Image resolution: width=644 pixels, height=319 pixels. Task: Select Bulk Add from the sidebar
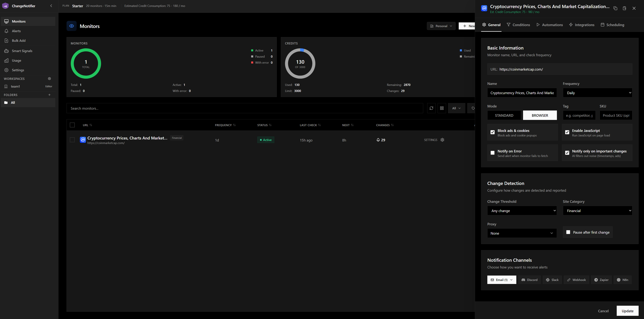coord(19,40)
